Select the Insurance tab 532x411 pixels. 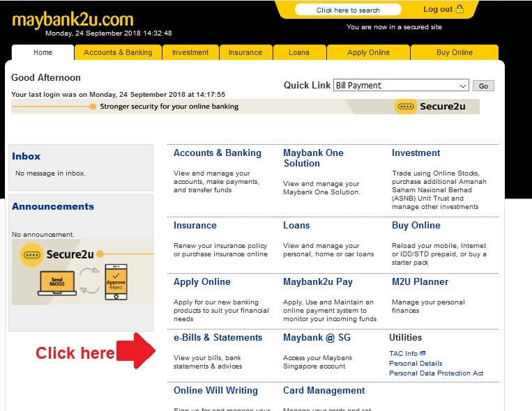[245, 52]
